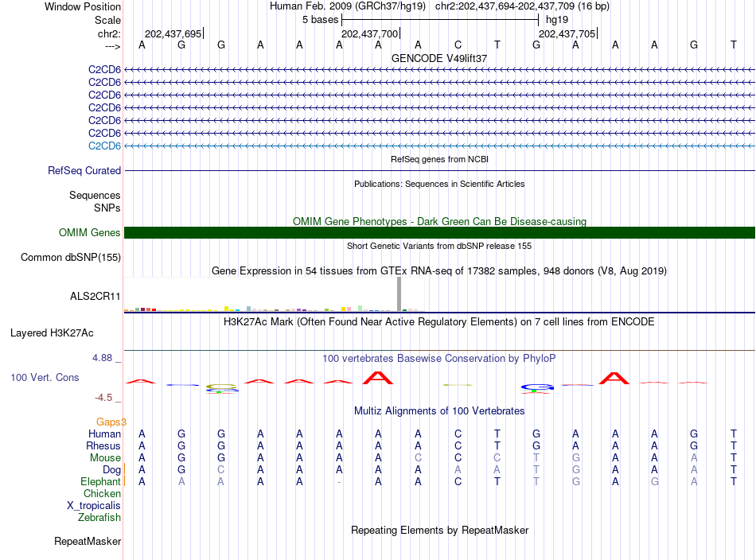Click the 202,437,695 position marker
This screenshot has width=756, height=560.
tap(173, 33)
